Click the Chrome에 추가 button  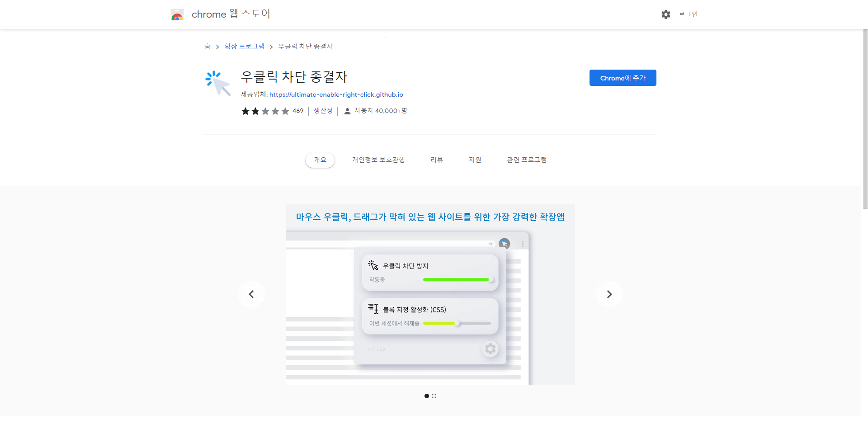(x=623, y=78)
